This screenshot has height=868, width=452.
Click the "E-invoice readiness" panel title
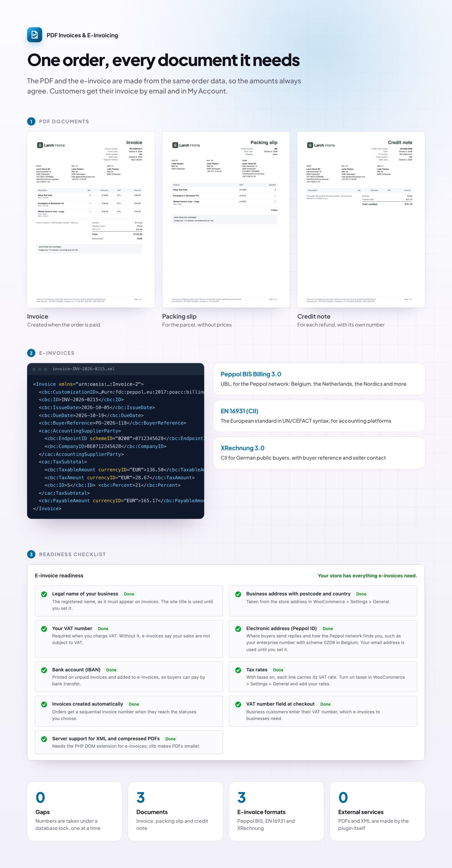pos(59,576)
